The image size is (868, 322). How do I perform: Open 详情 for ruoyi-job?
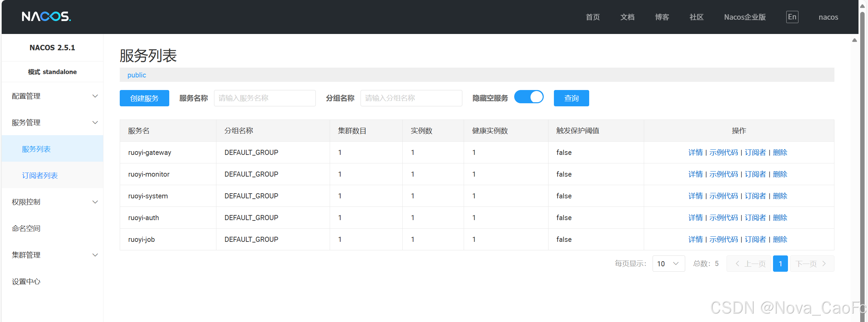pos(695,239)
